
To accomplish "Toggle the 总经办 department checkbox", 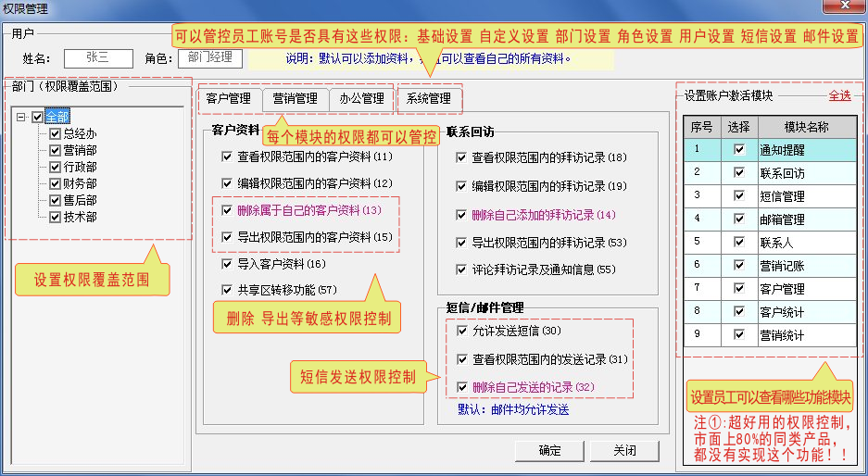I will coord(55,133).
